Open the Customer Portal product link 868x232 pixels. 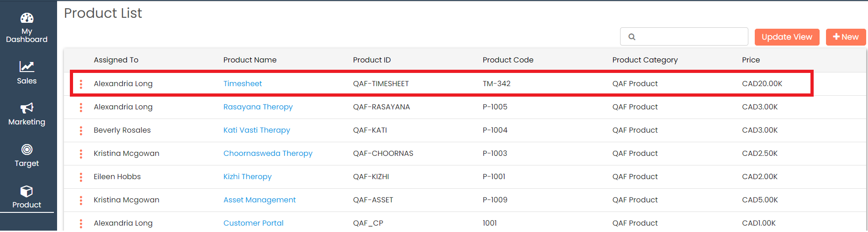pyautogui.click(x=253, y=223)
